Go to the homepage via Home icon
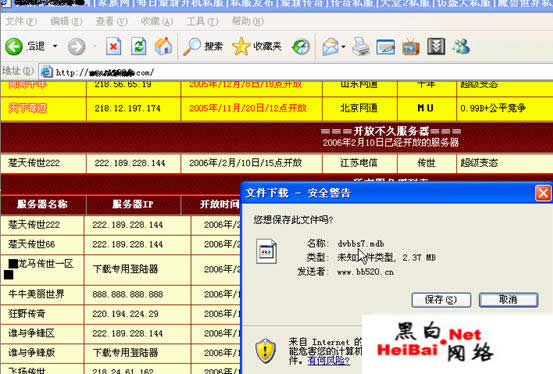Viewport: 553px width, 374px height. pos(163,46)
